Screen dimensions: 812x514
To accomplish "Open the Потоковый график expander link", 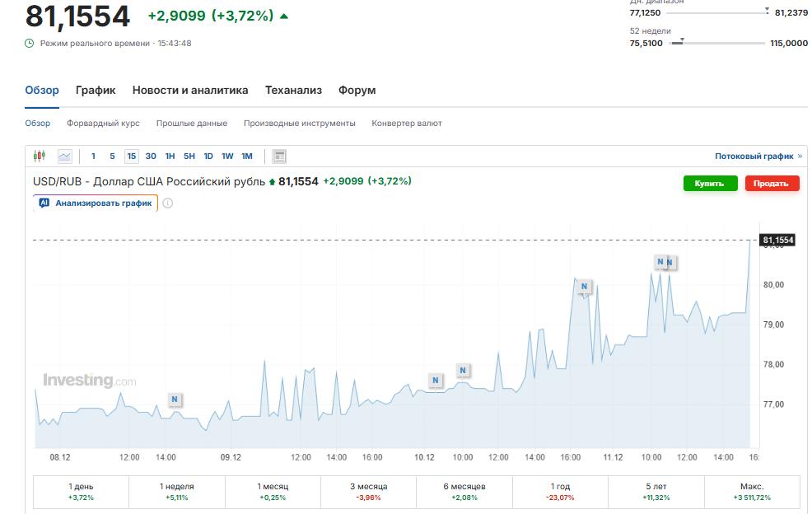I will click(758, 156).
